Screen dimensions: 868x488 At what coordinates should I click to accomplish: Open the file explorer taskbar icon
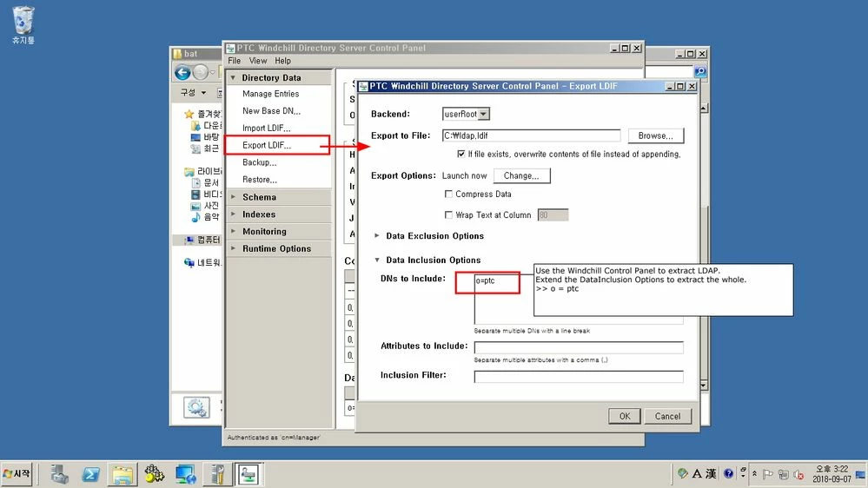[x=123, y=474]
